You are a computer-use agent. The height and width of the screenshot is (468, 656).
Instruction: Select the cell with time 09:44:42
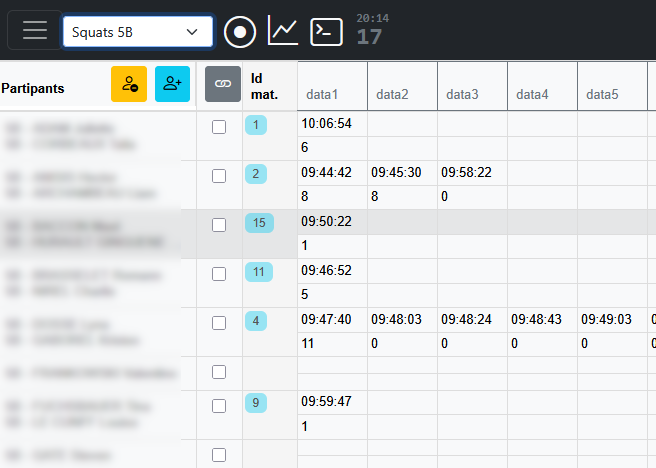(x=332, y=173)
